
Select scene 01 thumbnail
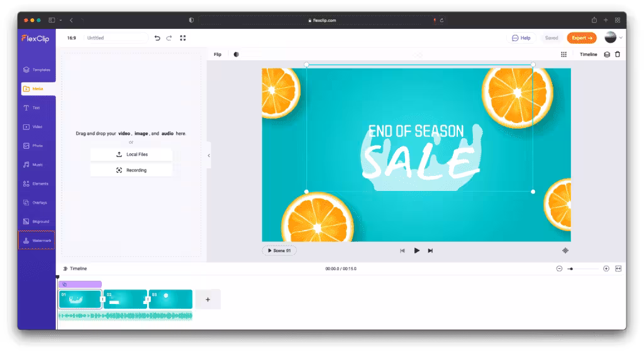pyautogui.click(x=80, y=299)
